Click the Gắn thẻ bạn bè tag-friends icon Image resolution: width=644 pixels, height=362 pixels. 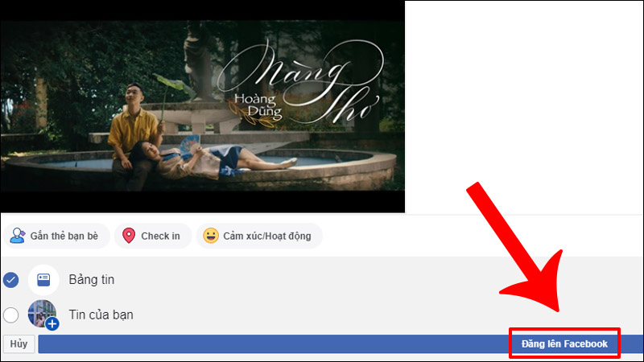click(17, 236)
